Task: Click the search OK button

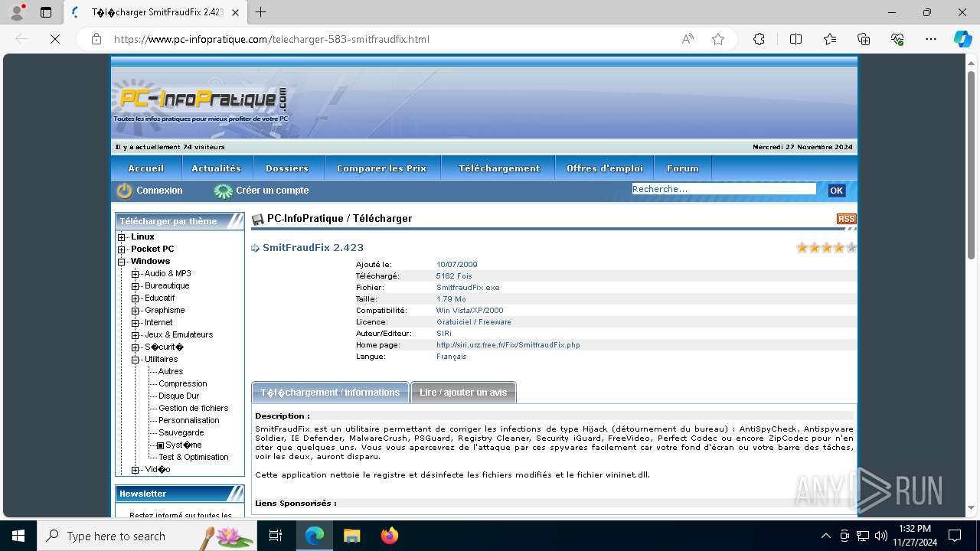Action: (836, 191)
